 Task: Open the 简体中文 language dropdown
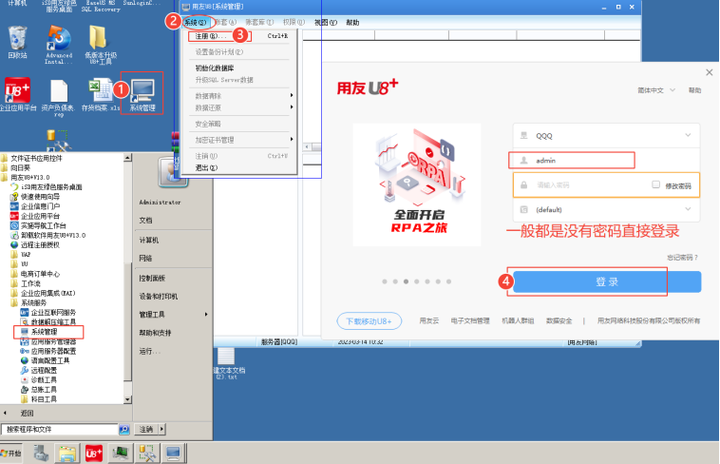point(656,90)
